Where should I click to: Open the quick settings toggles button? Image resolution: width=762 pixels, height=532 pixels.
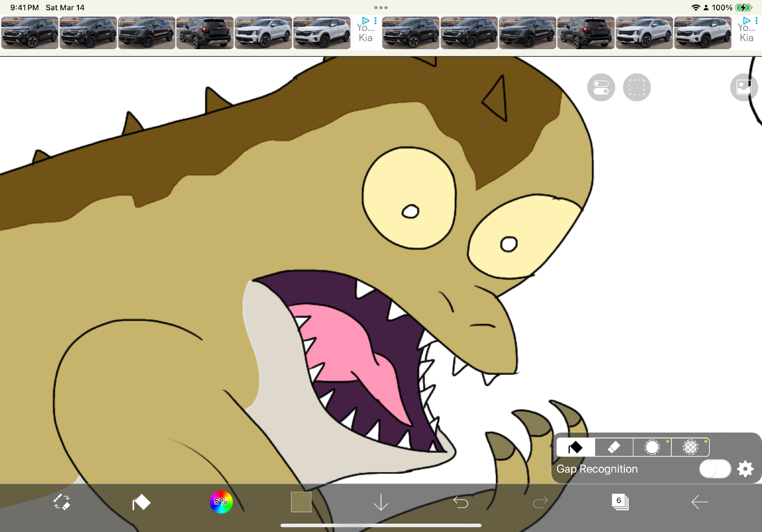(601, 87)
